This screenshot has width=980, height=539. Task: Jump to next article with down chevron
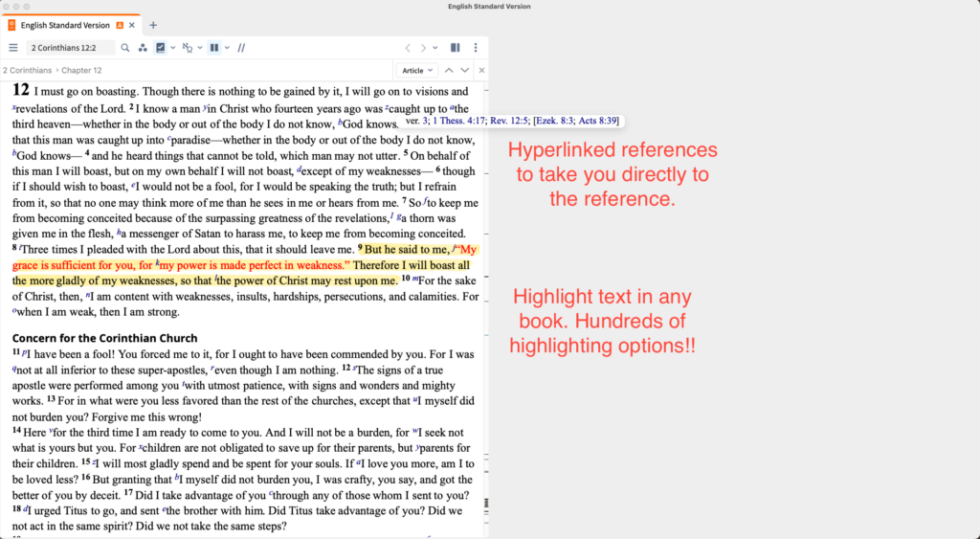[x=464, y=70]
